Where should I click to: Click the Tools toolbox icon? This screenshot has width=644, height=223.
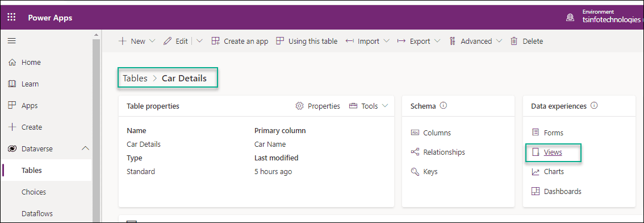[x=353, y=106]
